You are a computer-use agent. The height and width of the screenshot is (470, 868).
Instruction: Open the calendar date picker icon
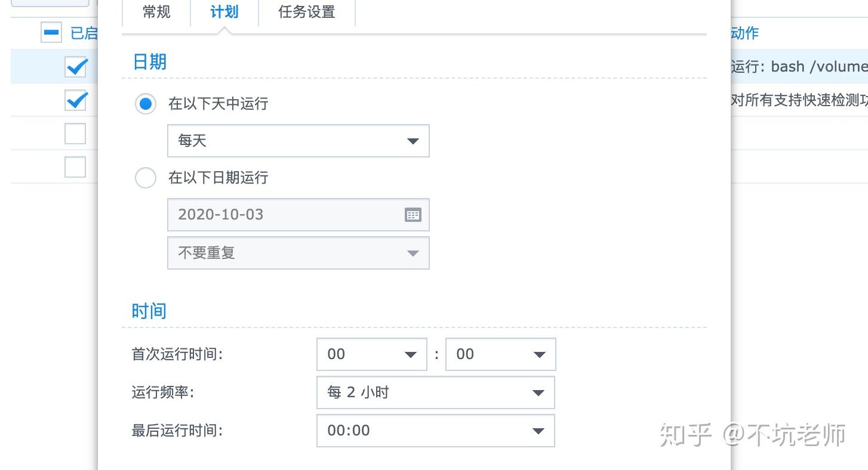413,214
